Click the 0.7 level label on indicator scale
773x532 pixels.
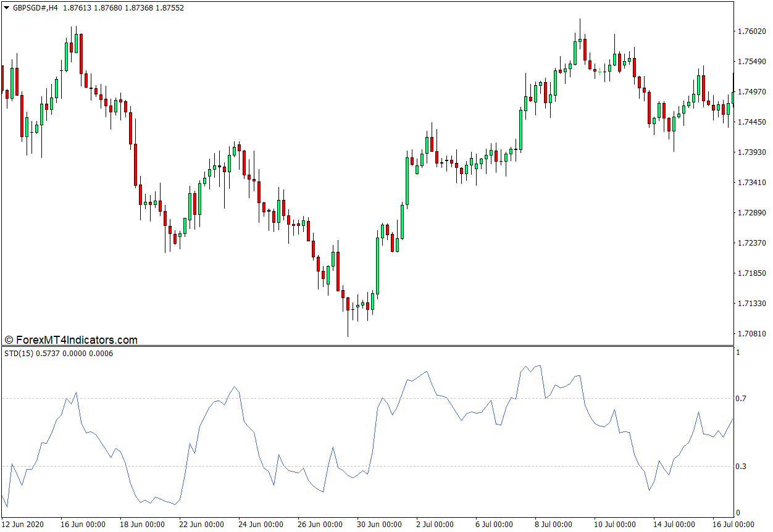point(741,399)
